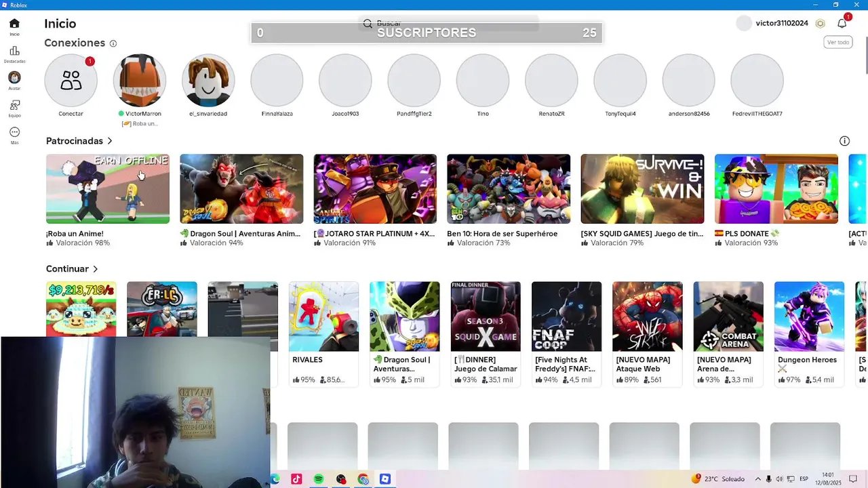The width and height of the screenshot is (868, 488).
Task: Open the notifications bell
Action: pos(842,23)
